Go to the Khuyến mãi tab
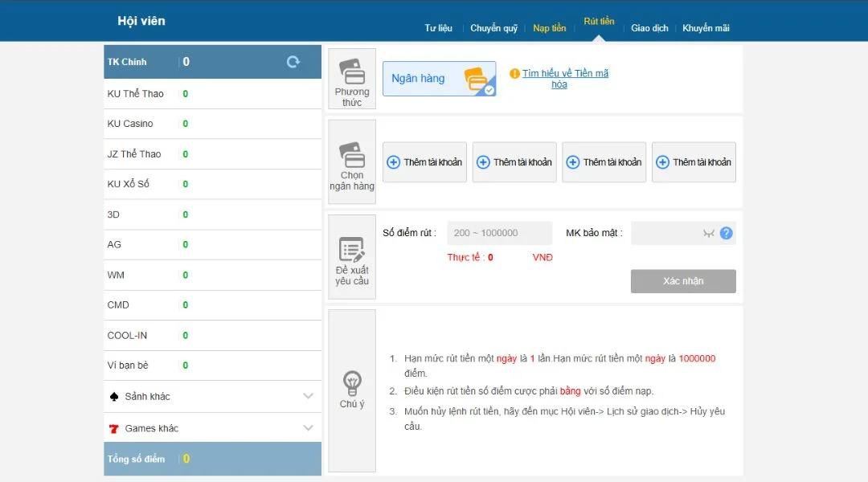Screen dimensions: 868x482 706,28
